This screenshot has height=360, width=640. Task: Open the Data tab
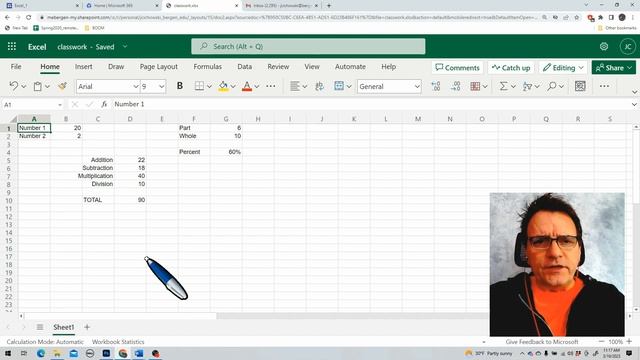244,67
